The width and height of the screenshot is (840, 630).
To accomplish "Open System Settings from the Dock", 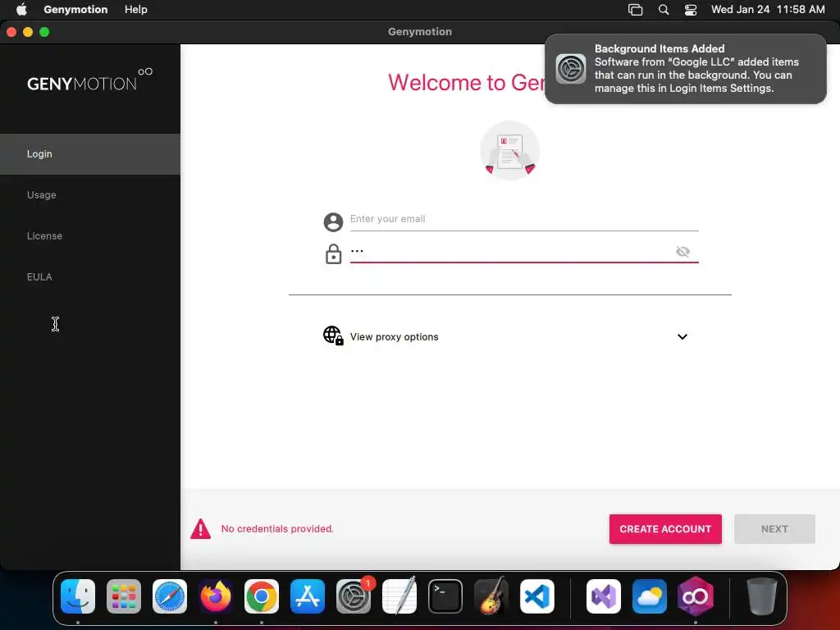I will coord(354,596).
